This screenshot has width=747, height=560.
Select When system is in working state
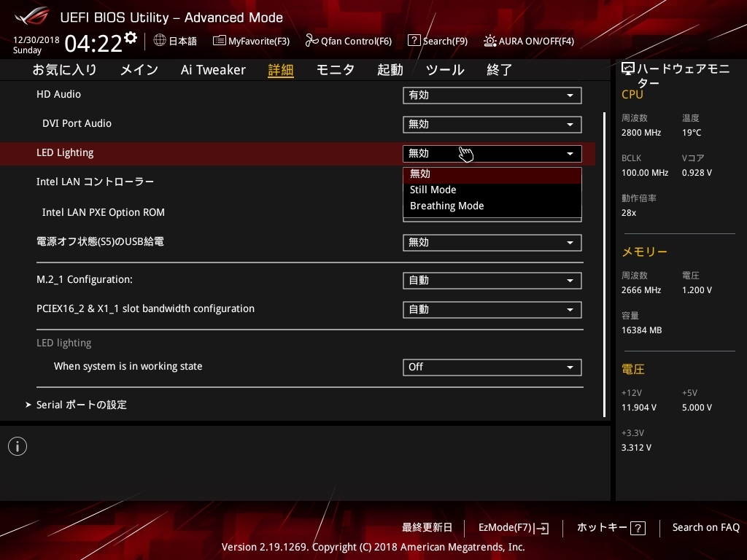click(128, 366)
